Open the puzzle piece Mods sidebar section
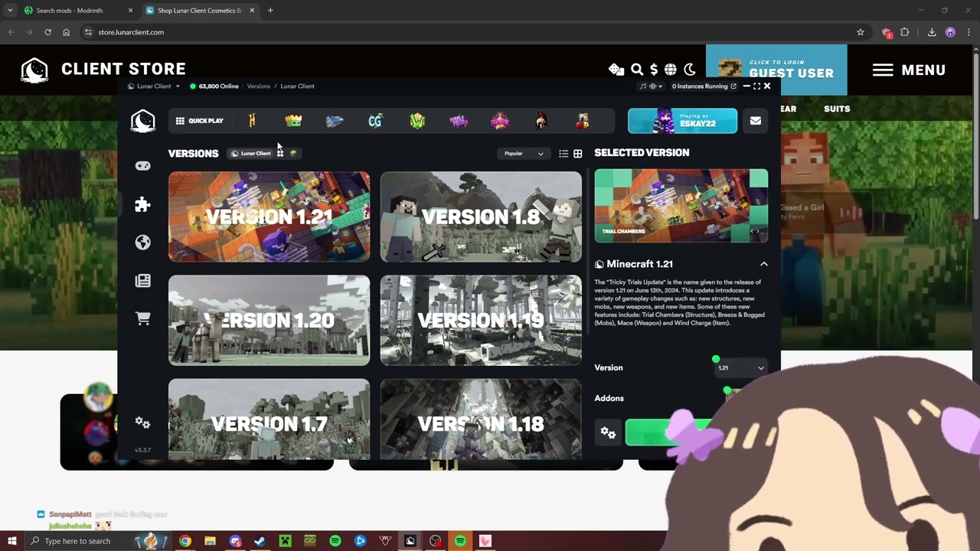The width and height of the screenshot is (980, 551). click(x=143, y=204)
